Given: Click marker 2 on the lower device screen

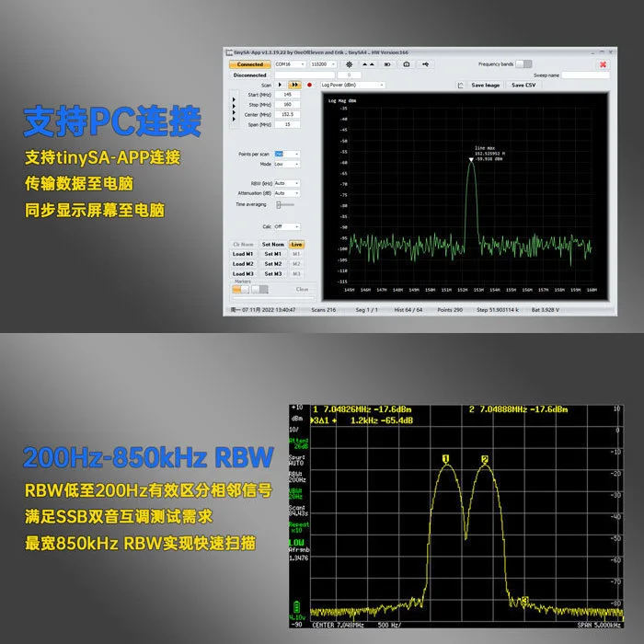Looking at the screenshot, I should (485, 460).
